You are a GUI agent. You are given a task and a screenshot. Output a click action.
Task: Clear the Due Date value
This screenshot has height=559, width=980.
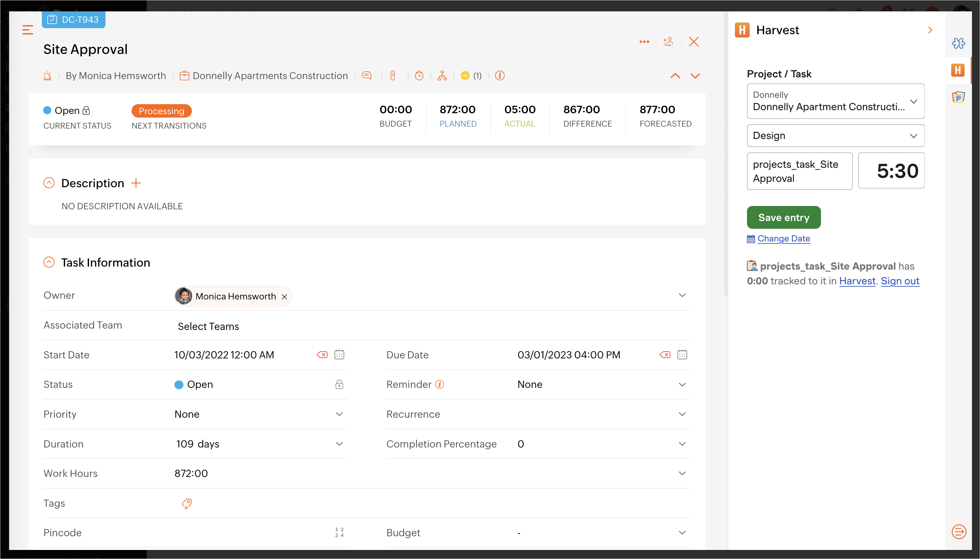click(x=665, y=354)
